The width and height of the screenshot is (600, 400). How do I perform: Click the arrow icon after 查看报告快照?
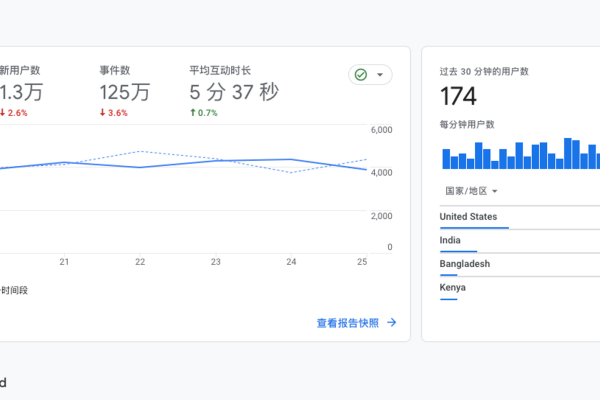(x=392, y=323)
